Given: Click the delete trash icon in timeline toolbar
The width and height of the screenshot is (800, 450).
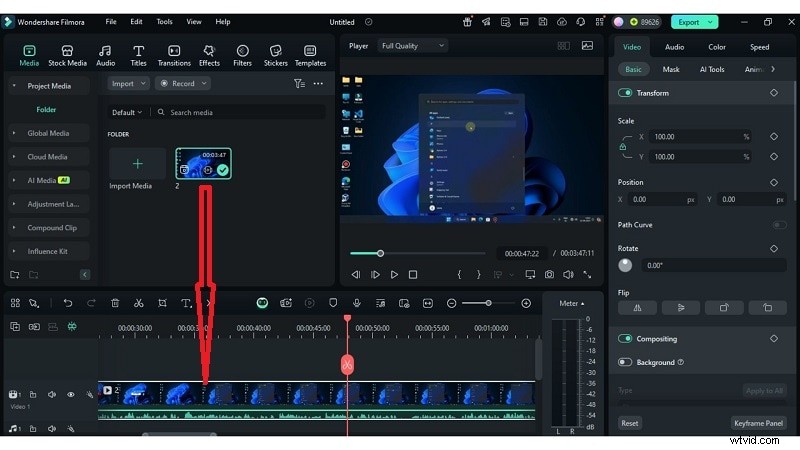Looking at the screenshot, I should 115,303.
